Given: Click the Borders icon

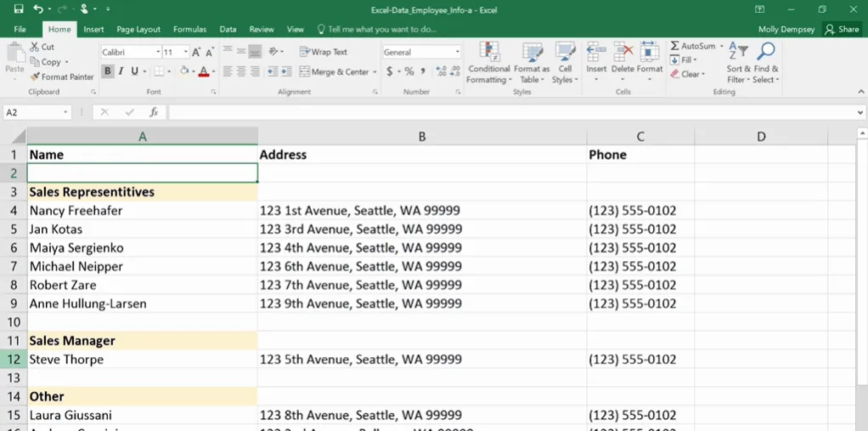Looking at the screenshot, I should coord(159,71).
